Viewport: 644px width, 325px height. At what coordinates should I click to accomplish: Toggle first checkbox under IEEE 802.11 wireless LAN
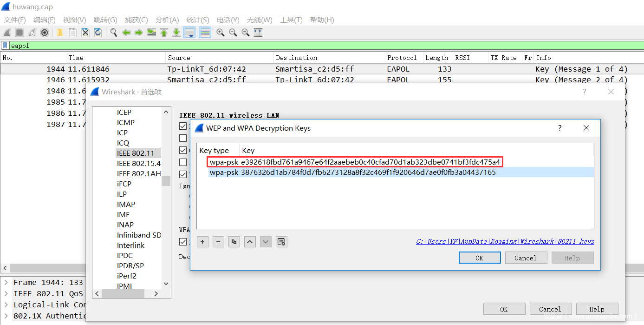(183, 126)
